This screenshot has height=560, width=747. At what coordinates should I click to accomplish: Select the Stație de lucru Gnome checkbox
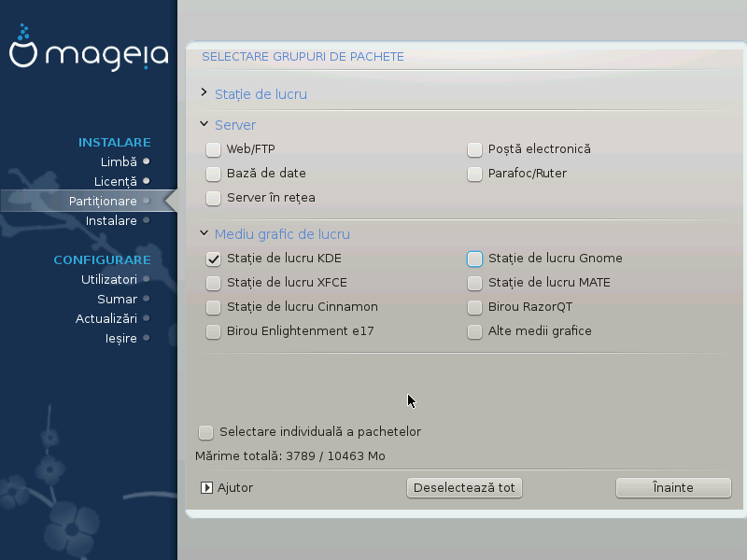[x=474, y=259]
